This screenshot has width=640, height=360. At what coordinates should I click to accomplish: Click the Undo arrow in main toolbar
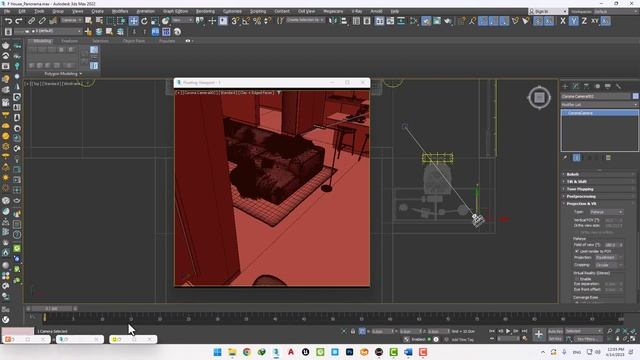pyautogui.click(x=8, y=20)
